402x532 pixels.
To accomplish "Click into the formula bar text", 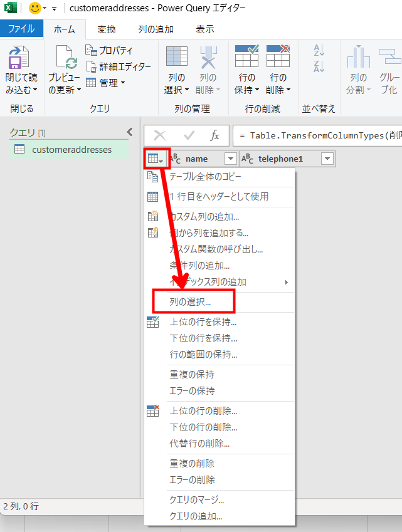I will pos(317,136).
